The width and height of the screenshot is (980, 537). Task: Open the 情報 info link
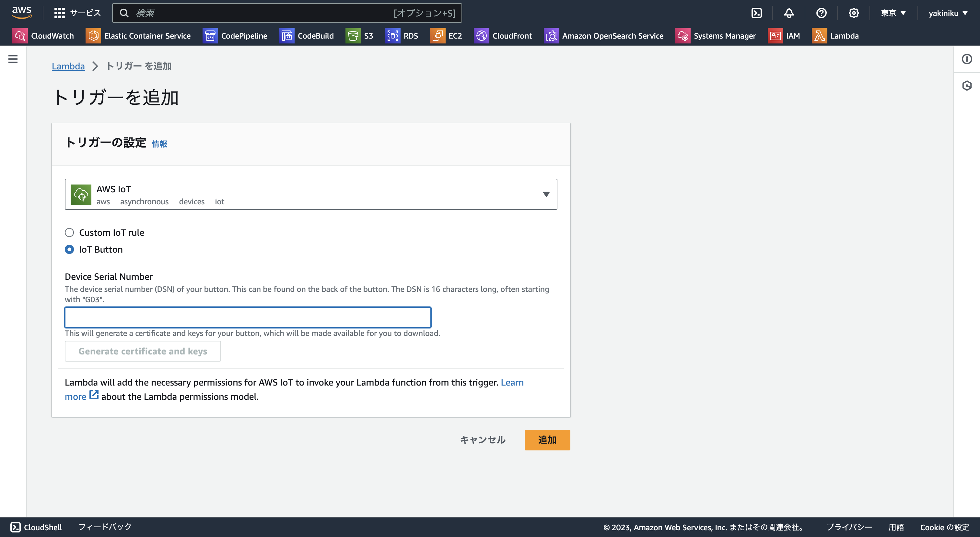[x=159, y=144]
